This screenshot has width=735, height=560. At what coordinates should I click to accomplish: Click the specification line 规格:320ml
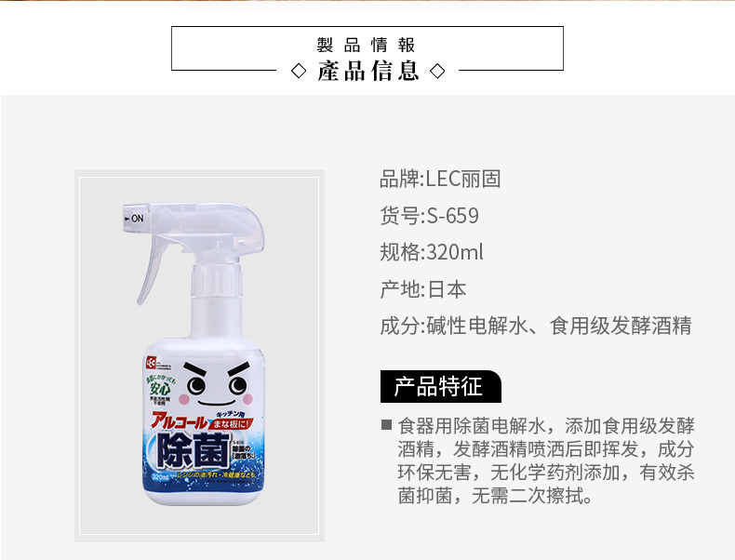432,252
